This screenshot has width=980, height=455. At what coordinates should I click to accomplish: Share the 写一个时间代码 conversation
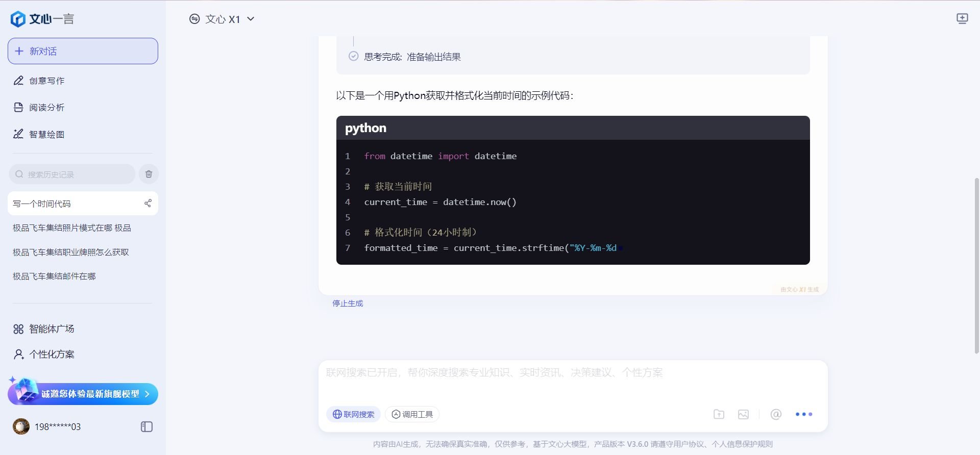[148, 204]
